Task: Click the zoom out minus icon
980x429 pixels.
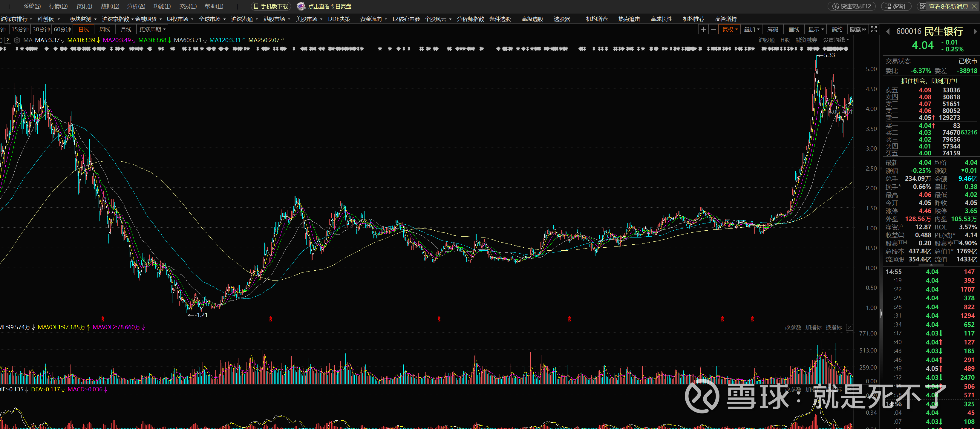Action: coord(713,29)
